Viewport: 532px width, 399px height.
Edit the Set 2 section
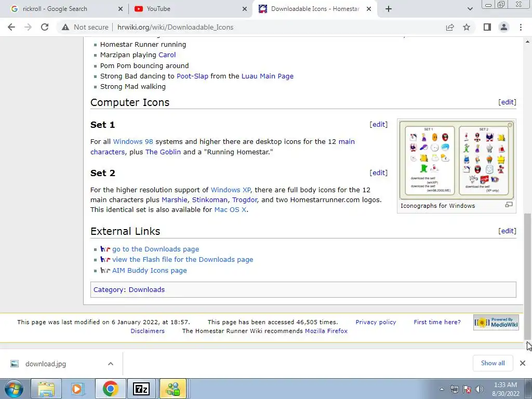tap(379, 172)
